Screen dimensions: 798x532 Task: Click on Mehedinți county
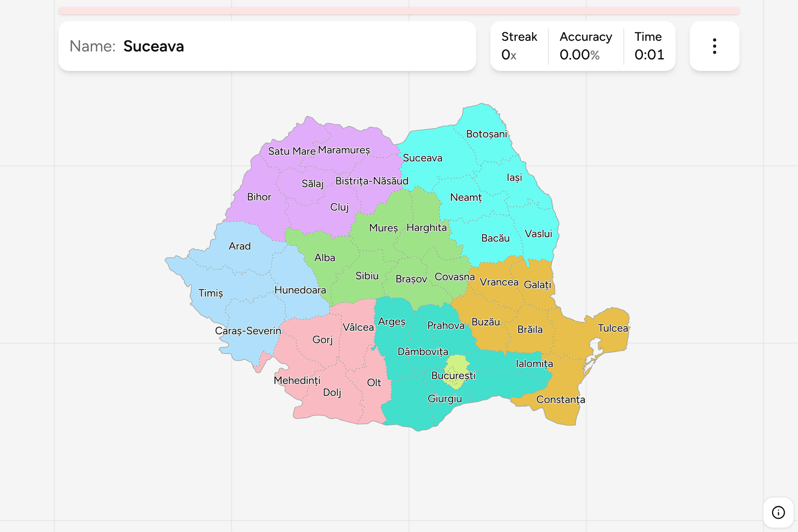tap(297, 380)
